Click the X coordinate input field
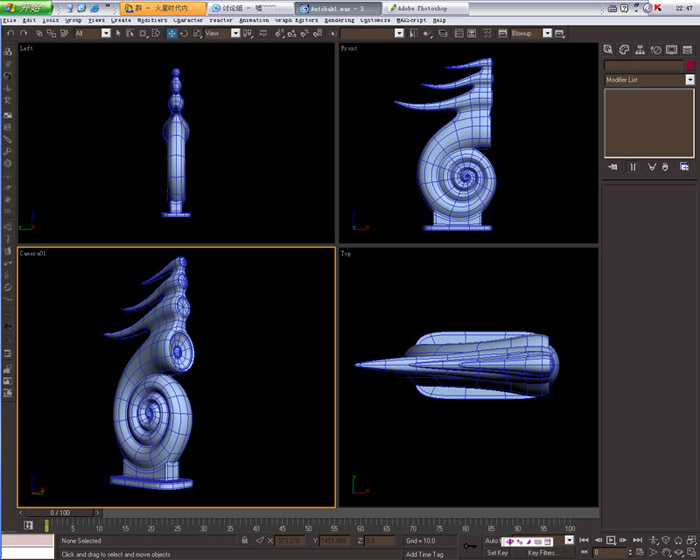The image size is (700, 560). click(289, 540)
